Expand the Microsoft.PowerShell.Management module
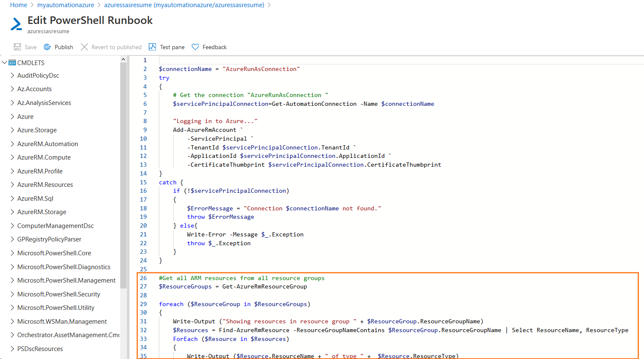The image size is (644, 359). click(12, 280)
